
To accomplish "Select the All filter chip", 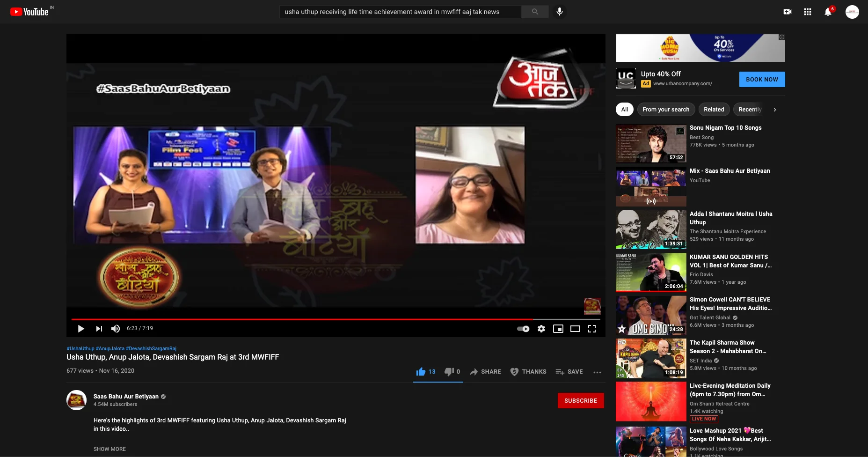I will [625, 110].
